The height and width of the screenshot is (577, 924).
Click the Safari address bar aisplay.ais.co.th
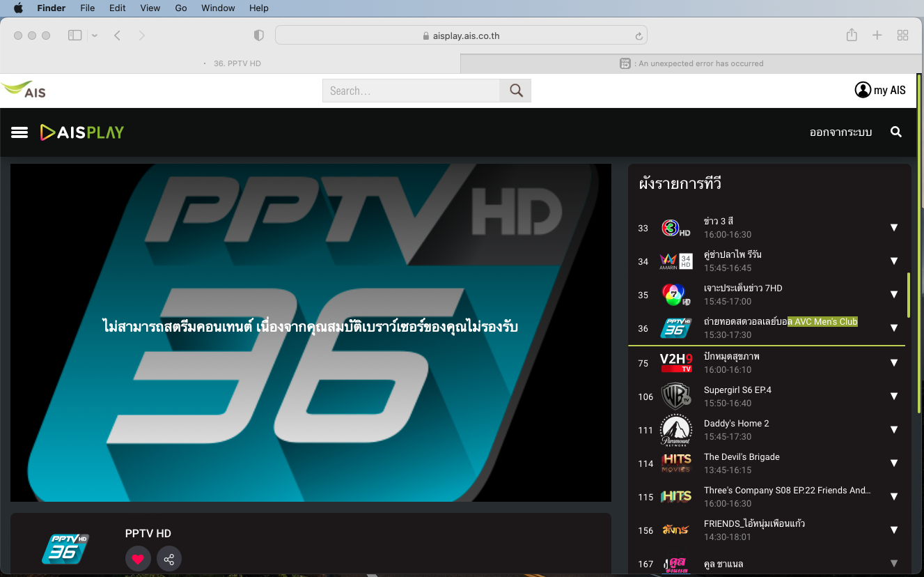(461, 36)
